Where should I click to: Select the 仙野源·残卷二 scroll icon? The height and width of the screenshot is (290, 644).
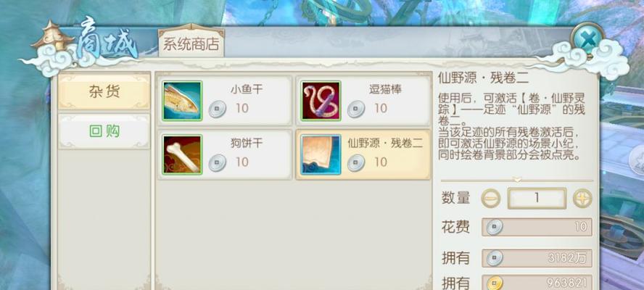(x=321, y=154)
